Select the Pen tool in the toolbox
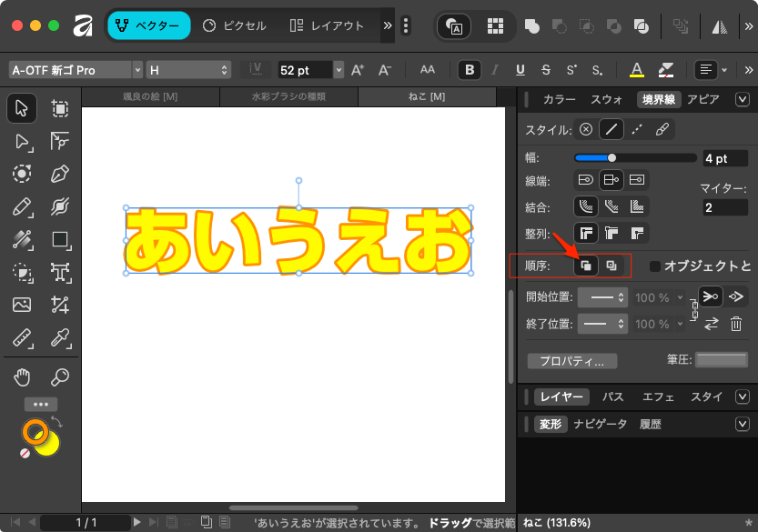The height and width of the screenshot is (532, 758). pyautogui.click(x=60, y=174)
